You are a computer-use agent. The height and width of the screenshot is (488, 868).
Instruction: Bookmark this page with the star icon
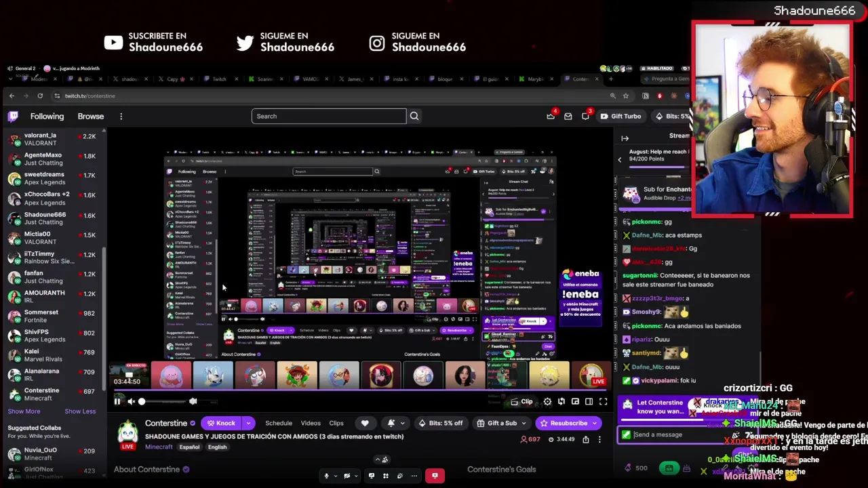(625, 96)
